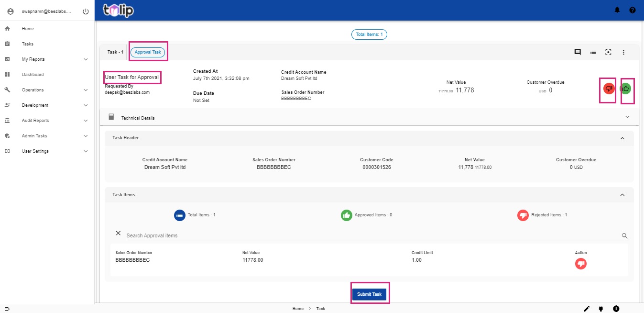644x313 pixels.
Task: Select the Task - 1 tab
Action: 115,52
